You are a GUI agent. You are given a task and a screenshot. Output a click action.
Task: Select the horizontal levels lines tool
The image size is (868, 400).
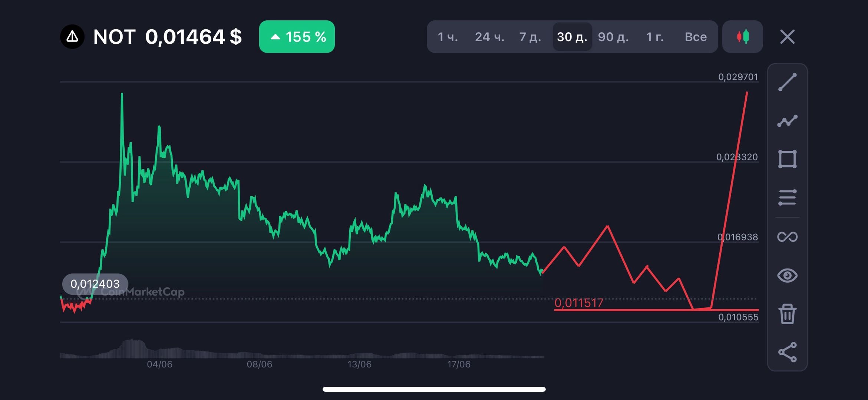pyautogui.click(x=787, y=197)
